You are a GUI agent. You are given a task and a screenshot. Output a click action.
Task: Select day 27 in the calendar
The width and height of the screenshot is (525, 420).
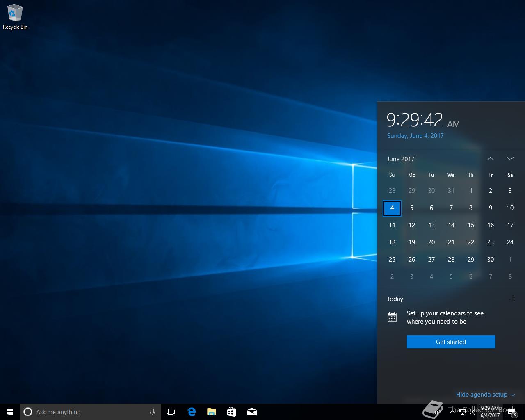pyautogui.click(x=431, y=260)
